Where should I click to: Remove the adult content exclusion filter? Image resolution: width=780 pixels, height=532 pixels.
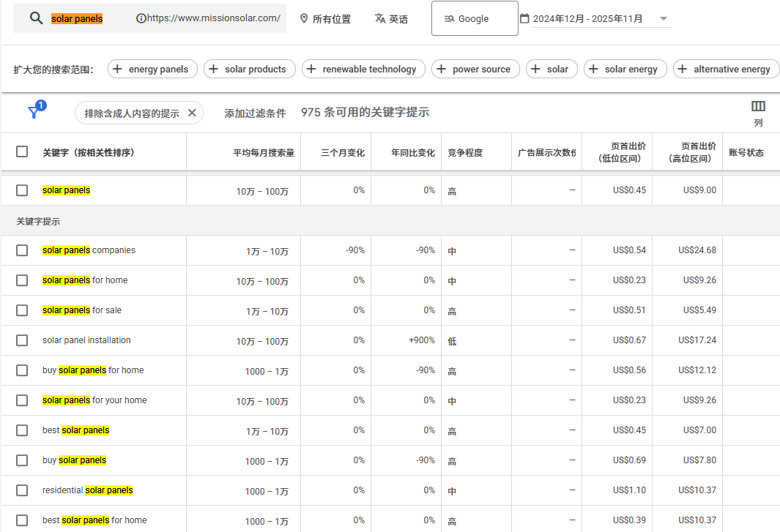coord(192,113)
